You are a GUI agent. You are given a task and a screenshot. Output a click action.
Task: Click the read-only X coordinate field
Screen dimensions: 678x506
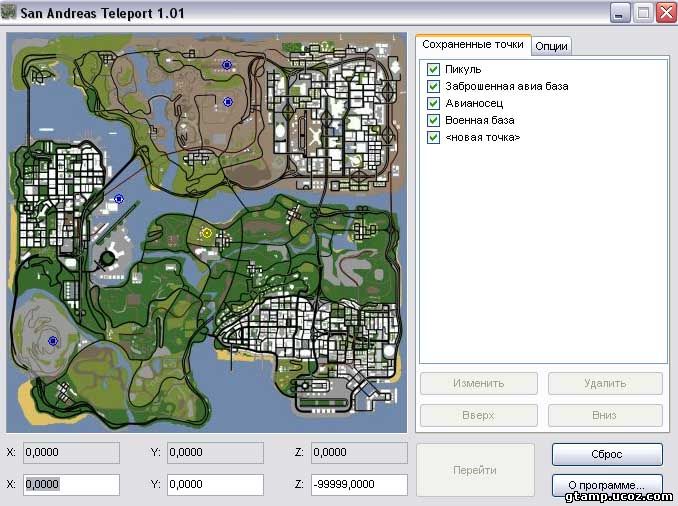(71, 452)
